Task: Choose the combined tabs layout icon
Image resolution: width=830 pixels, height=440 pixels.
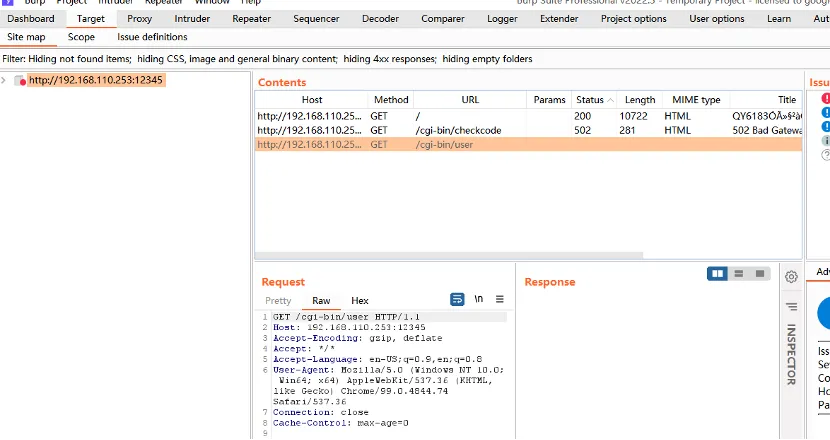Action: click(760, 274)
